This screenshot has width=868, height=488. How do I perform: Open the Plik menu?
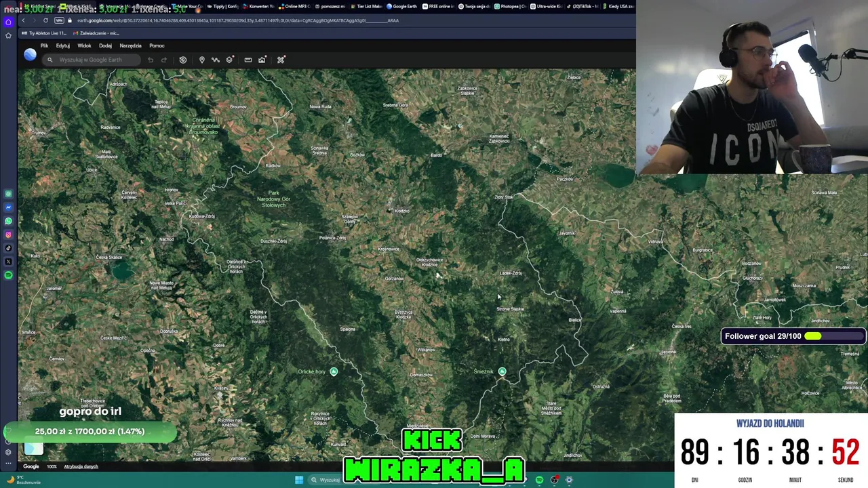(44, 45)
